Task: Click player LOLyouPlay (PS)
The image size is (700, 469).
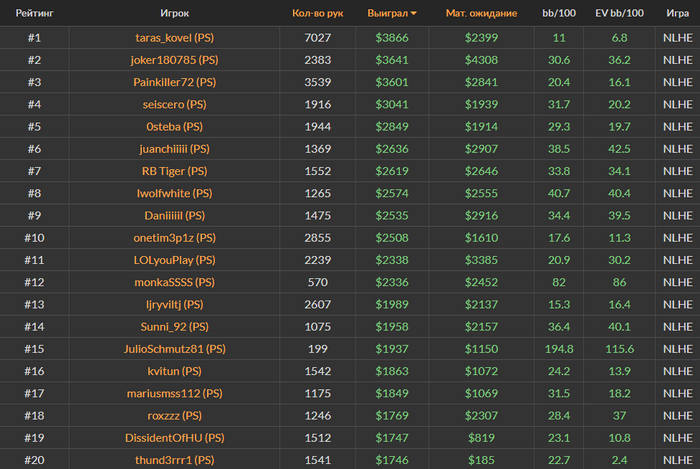Action: coord(174,260)
